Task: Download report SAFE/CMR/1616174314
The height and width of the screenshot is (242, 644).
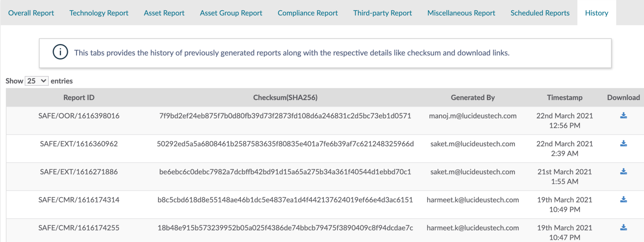Action: click(623, 199)
